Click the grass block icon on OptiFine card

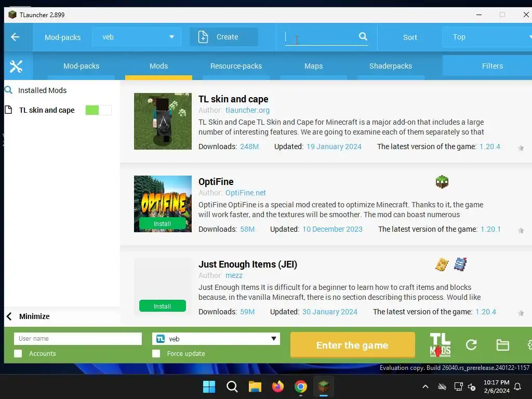pos(442,182)
